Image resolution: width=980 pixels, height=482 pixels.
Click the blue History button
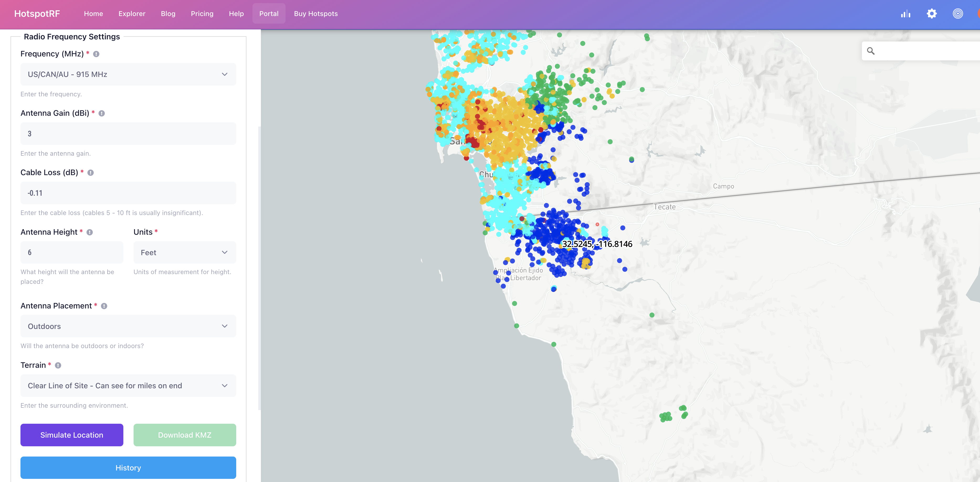point(128,468)
